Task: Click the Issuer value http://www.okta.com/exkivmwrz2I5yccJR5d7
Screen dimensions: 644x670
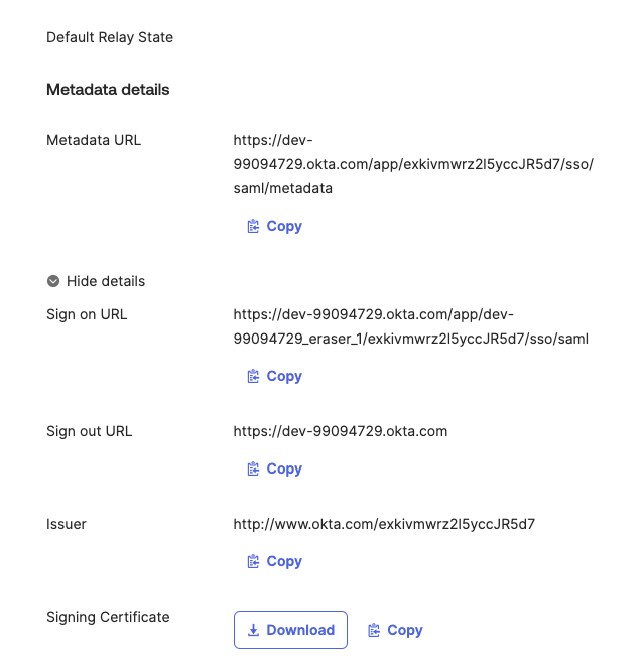Action: point(384,524)
